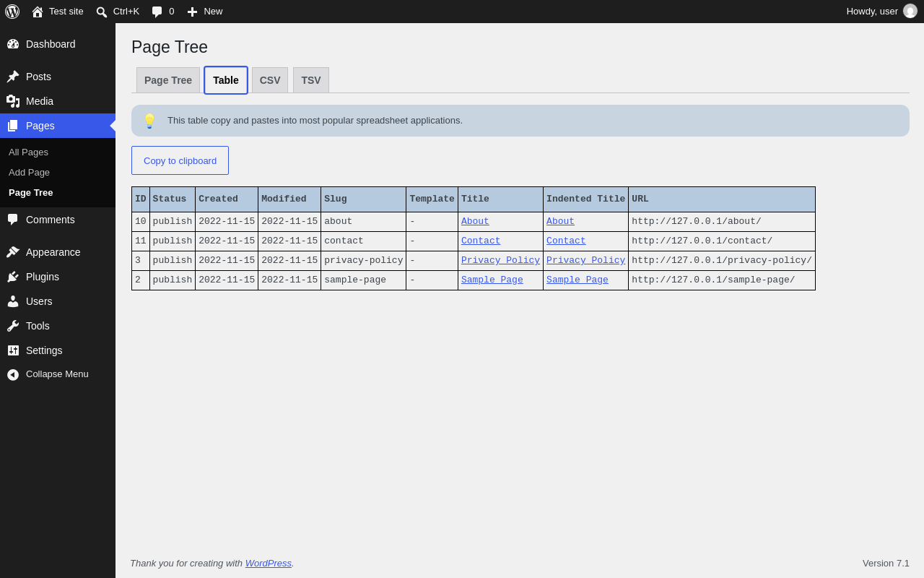Open All Pages submenu item

pyautogui.click(x=28, y=152)
